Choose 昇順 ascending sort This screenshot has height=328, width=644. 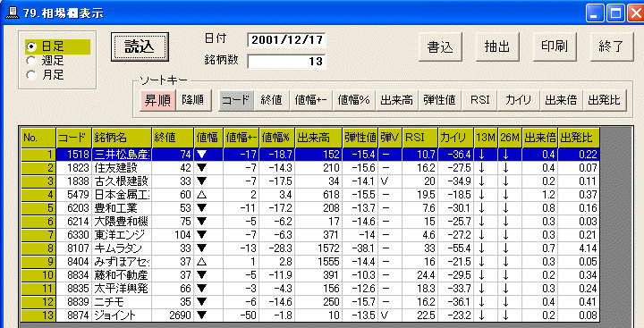(x=157, y=100)
